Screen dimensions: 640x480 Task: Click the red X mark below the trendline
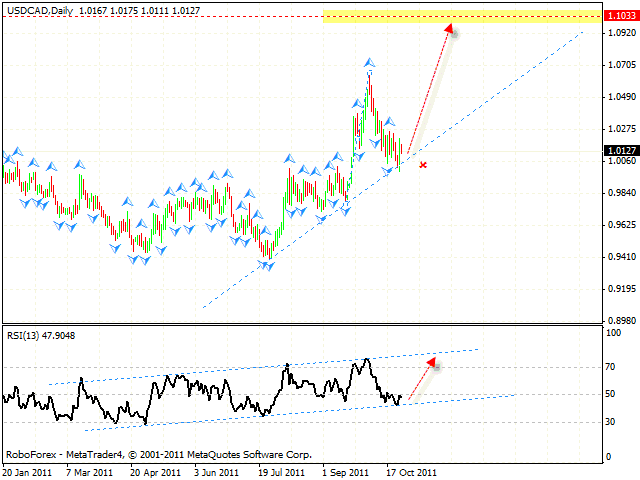(x=423, y=164)
